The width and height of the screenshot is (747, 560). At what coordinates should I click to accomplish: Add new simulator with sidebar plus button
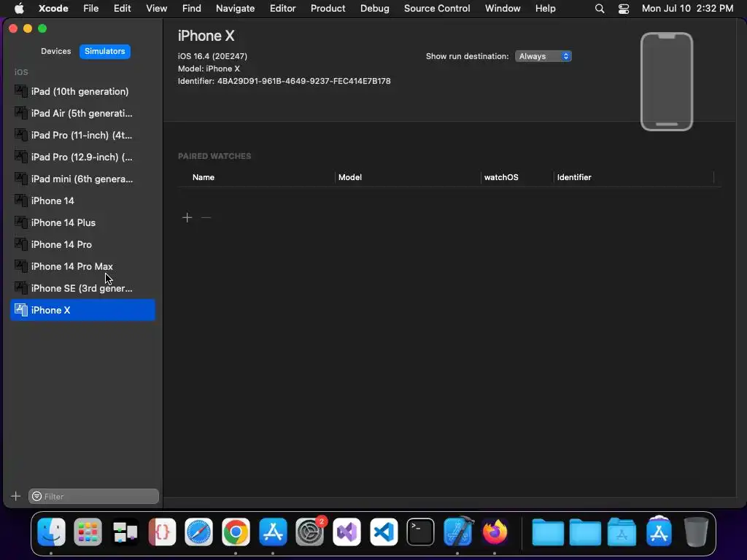[16, 496]
